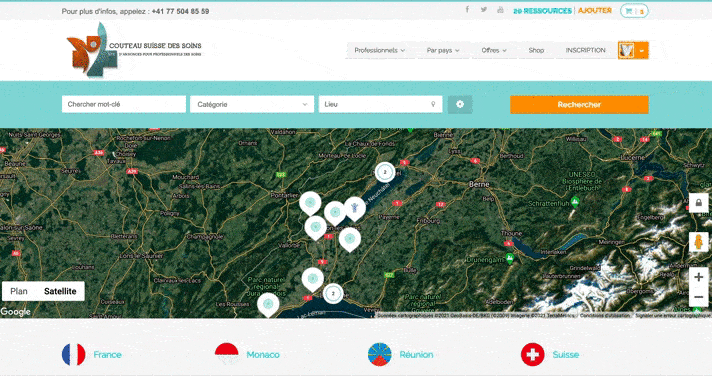712x376 pixels.
Task: Zoom in the map with plus
Action: click(699, 277)
